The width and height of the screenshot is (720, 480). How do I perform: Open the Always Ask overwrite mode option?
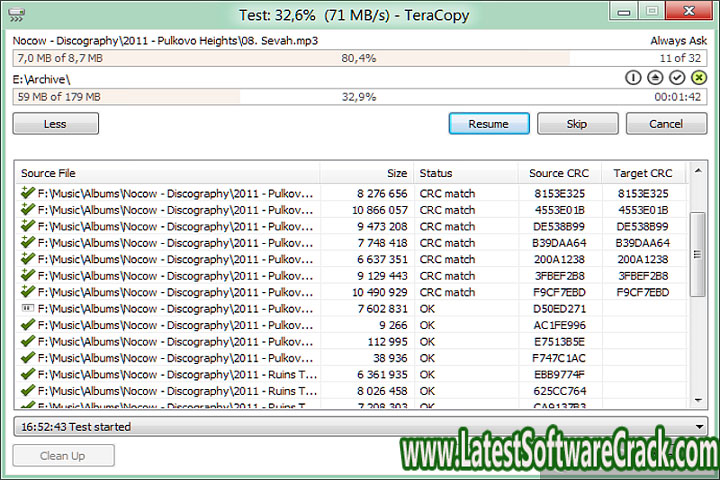point(677,42)
